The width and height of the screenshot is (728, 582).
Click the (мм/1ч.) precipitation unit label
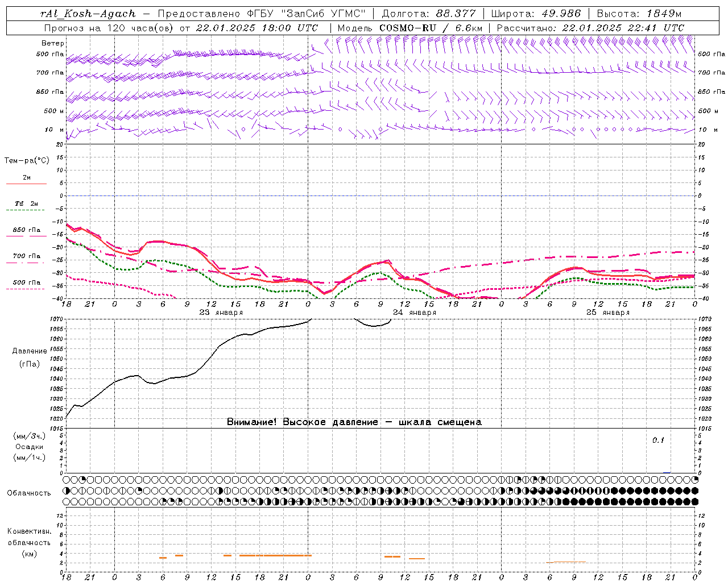30,458
